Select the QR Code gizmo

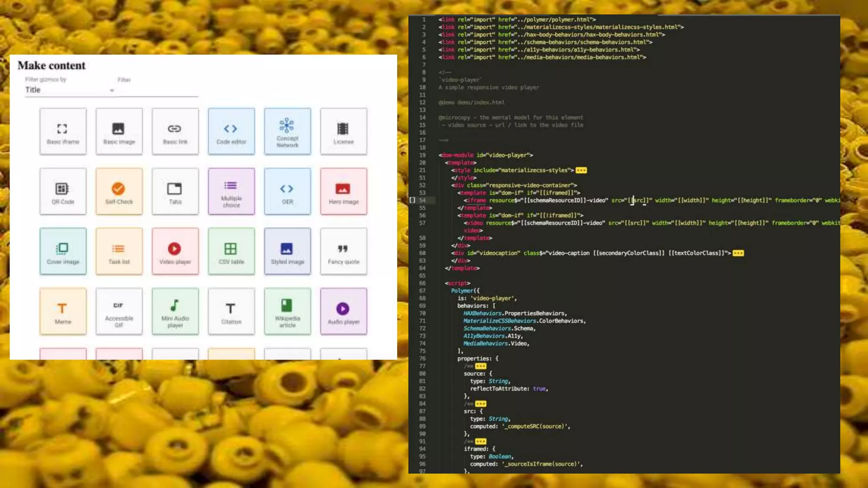point(63,191)
